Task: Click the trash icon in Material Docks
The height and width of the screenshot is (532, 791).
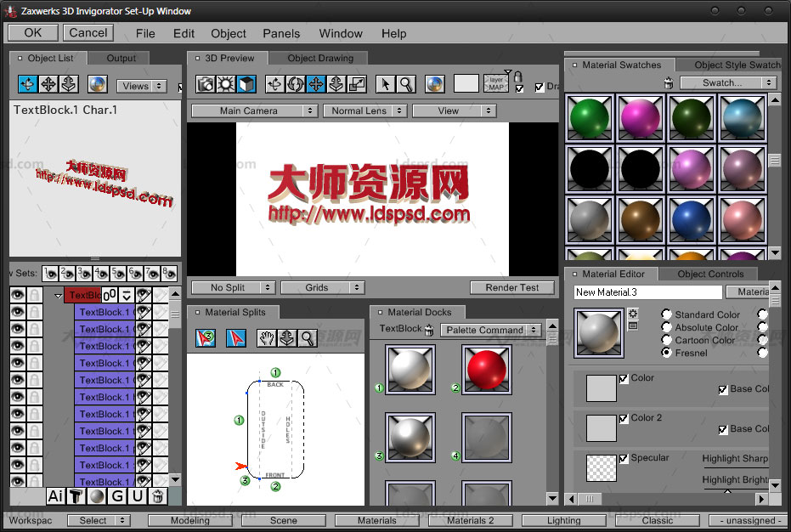Action: 429,331
